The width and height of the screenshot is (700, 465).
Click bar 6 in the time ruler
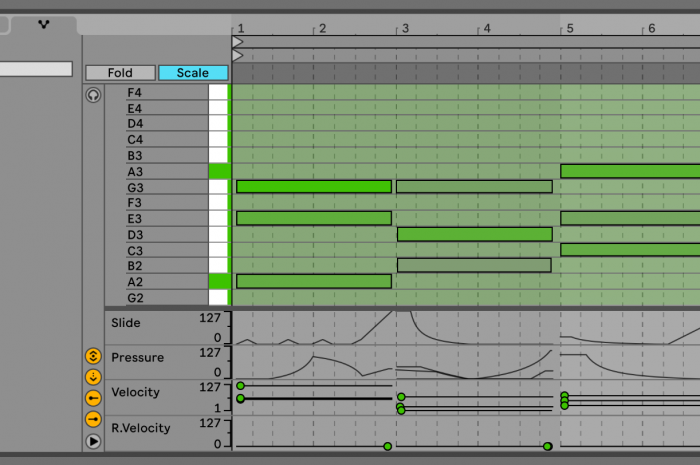[652, 29]
